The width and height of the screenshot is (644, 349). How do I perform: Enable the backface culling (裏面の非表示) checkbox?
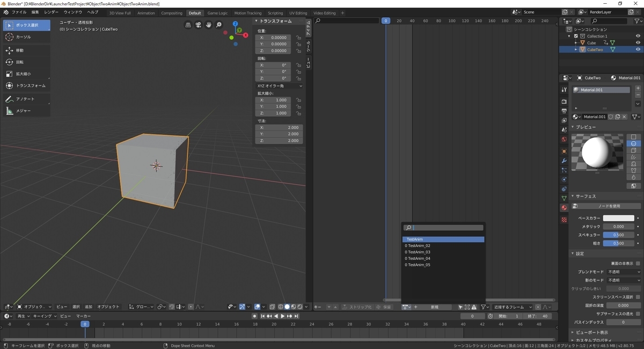coord(638,264)
